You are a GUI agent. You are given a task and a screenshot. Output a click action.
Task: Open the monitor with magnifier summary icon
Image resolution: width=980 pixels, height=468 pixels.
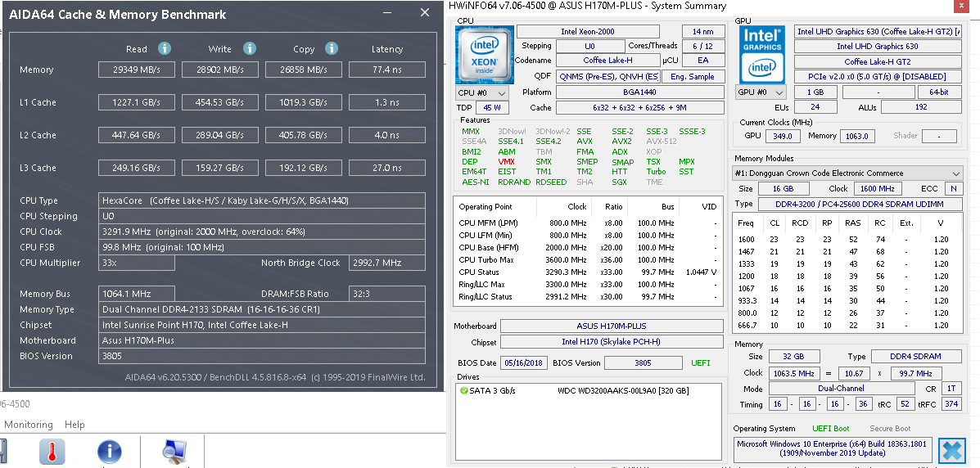click(x=174, y=452)
